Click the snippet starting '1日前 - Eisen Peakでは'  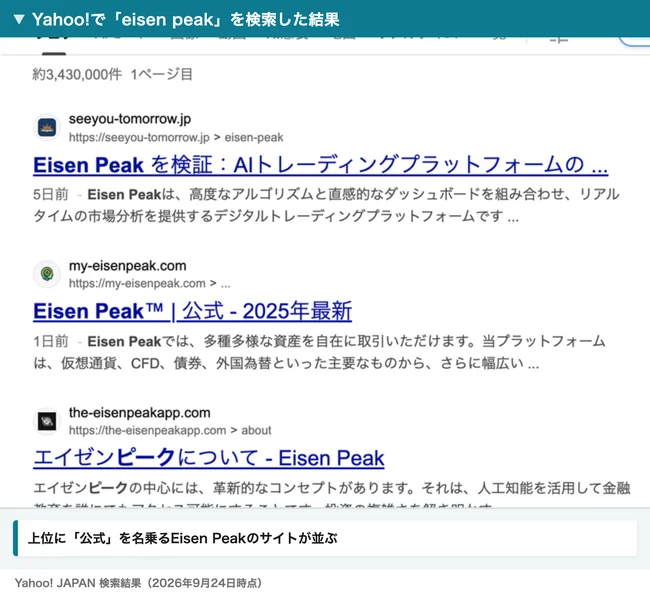click(x=319, y=352)
